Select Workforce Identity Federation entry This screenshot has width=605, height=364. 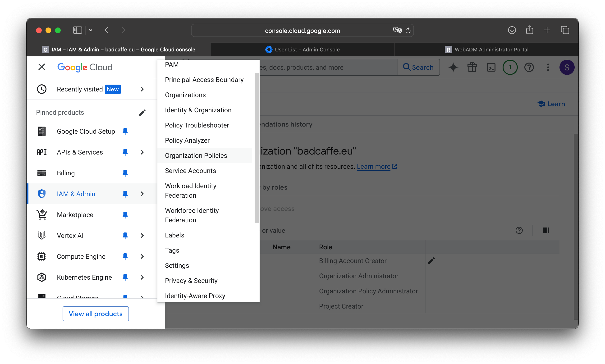click(x=205, y=215)
